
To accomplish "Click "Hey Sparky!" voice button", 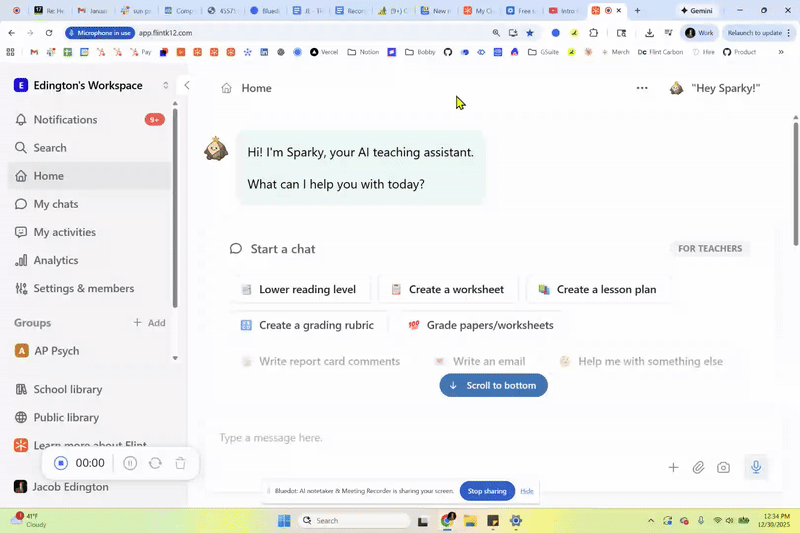I will (715, 88).
